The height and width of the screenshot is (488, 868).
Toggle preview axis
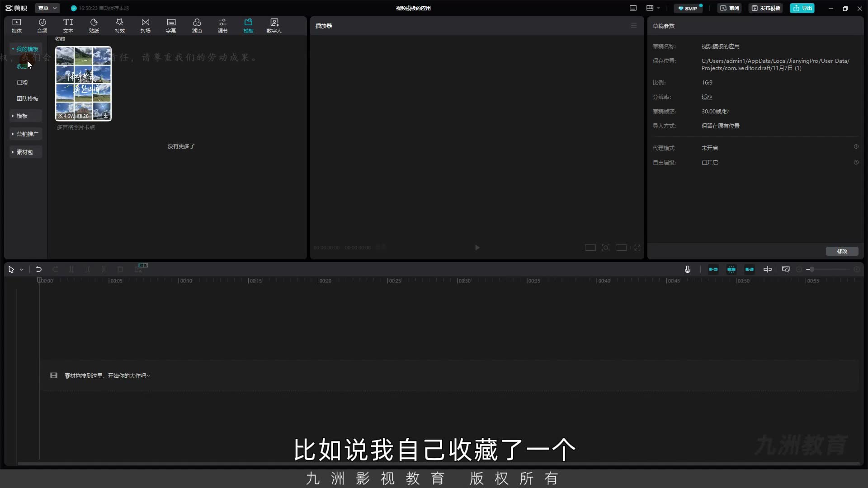pos(768,270)
